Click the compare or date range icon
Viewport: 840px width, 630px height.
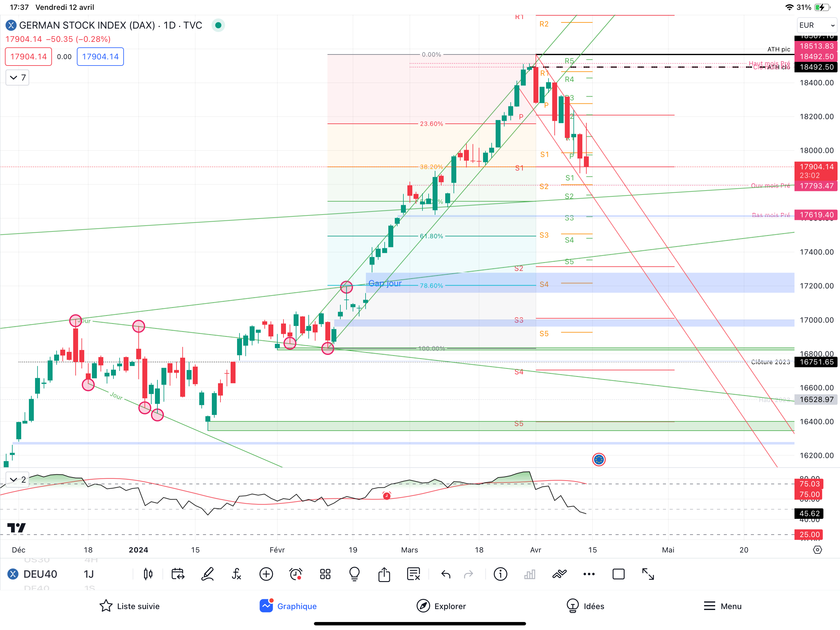point(178,574)
